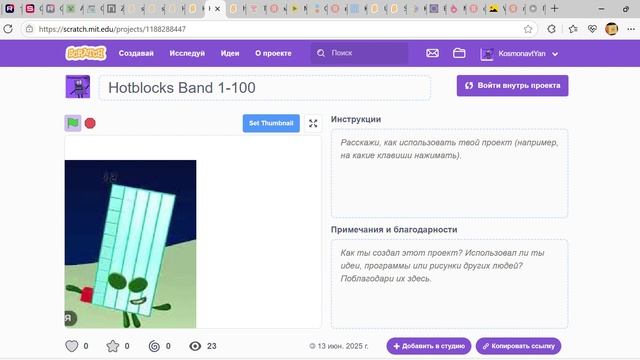Open the My Stuff folder icon
Image resolution: width=640 pixels, height=360 pixels.
[x=459, y=53]
